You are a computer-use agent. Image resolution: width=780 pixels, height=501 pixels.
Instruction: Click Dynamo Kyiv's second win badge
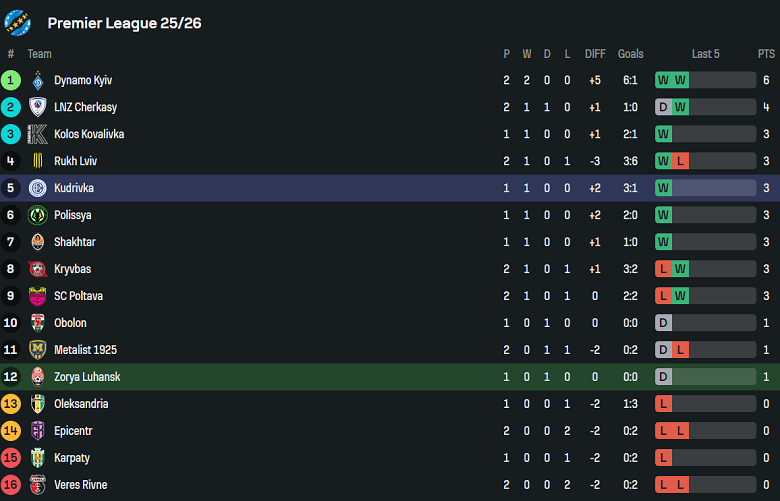(x=680, y=80)
